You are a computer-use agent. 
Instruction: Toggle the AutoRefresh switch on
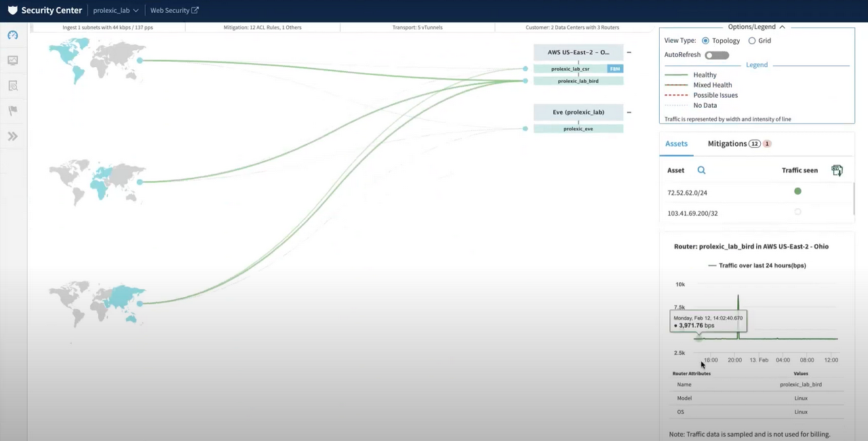[717, 54]
